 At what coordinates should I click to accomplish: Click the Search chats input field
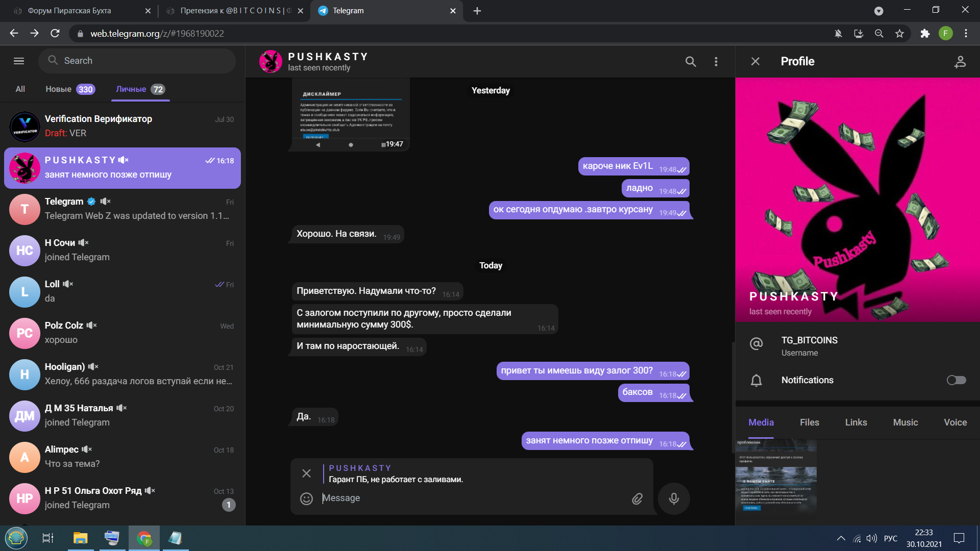point(137,61)
